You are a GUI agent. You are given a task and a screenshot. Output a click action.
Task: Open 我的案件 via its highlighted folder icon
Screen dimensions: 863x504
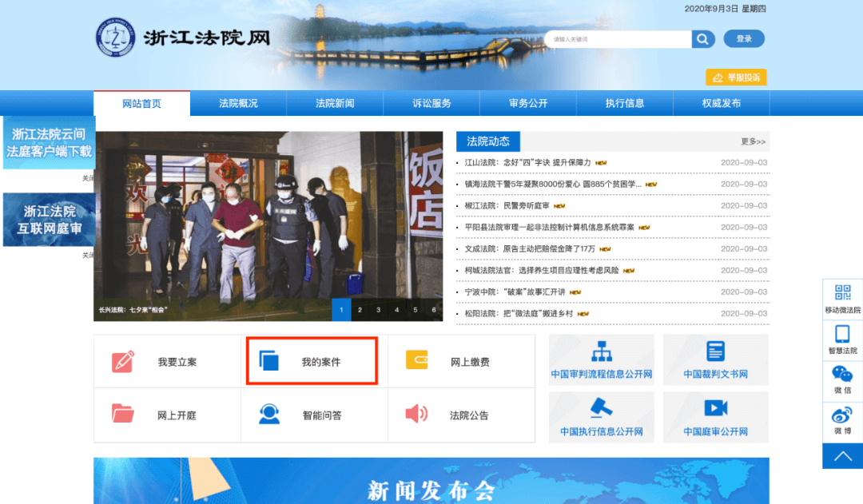[268, 359]
